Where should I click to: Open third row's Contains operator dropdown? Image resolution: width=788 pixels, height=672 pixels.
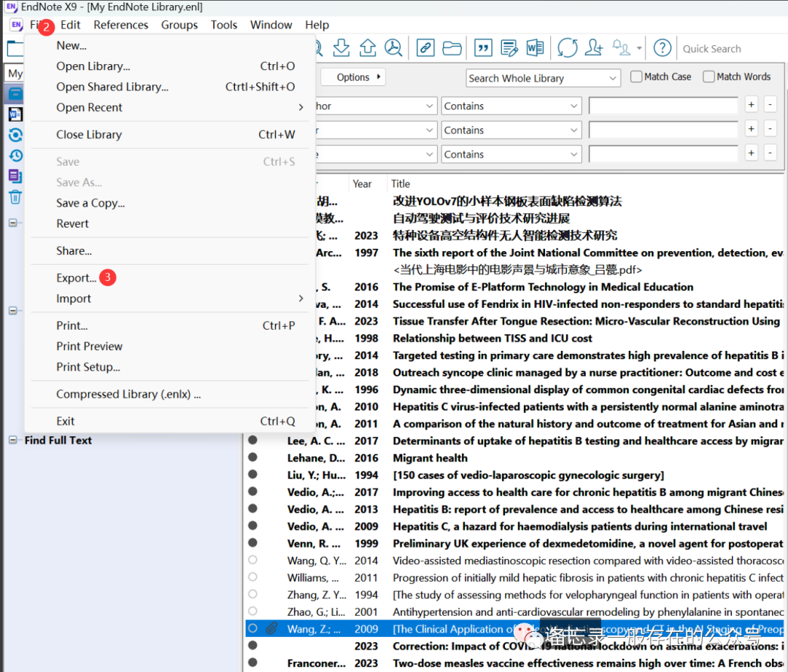click(x=511, y=154)
